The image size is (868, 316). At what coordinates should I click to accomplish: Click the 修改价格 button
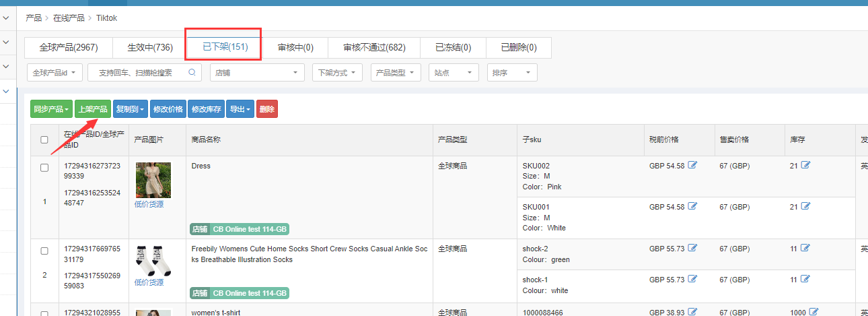[168, 109]
